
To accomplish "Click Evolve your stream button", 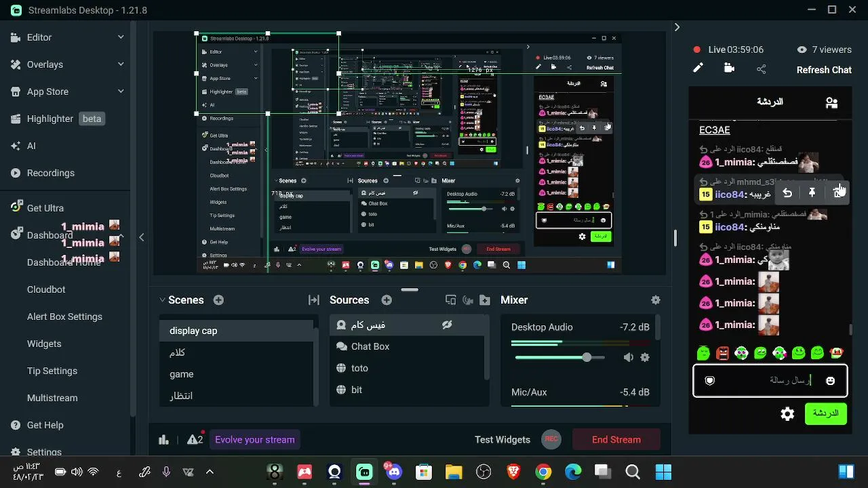I will 255,440.
